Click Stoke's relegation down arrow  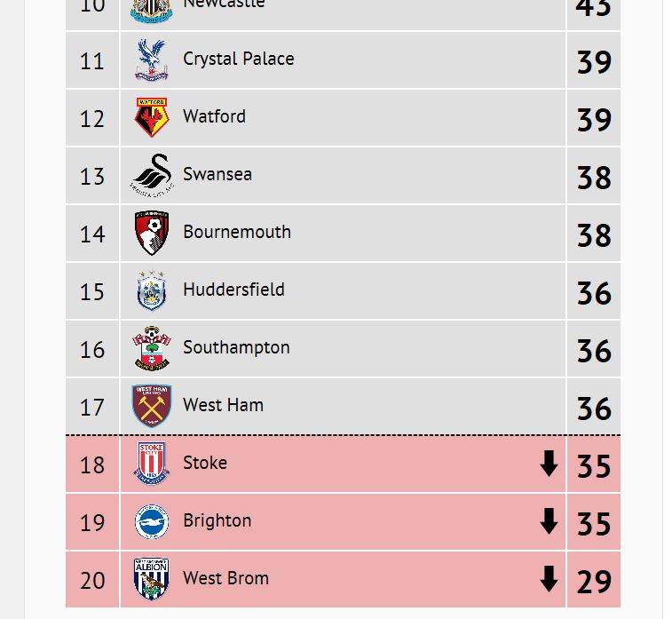549,464
